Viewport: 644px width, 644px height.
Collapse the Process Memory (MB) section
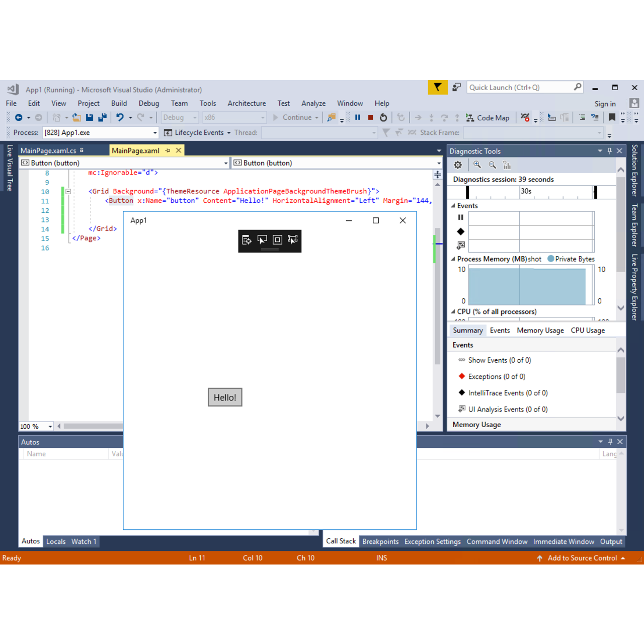pos(452,259)
